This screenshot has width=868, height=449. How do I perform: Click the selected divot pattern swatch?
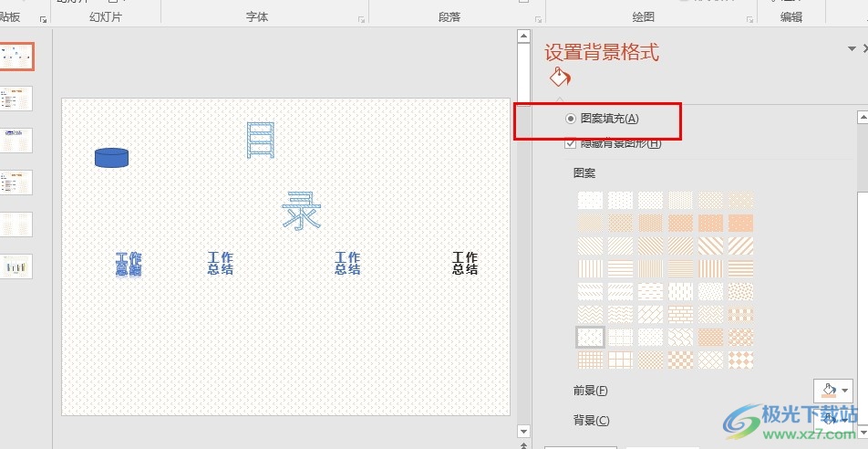pos(590,337)
